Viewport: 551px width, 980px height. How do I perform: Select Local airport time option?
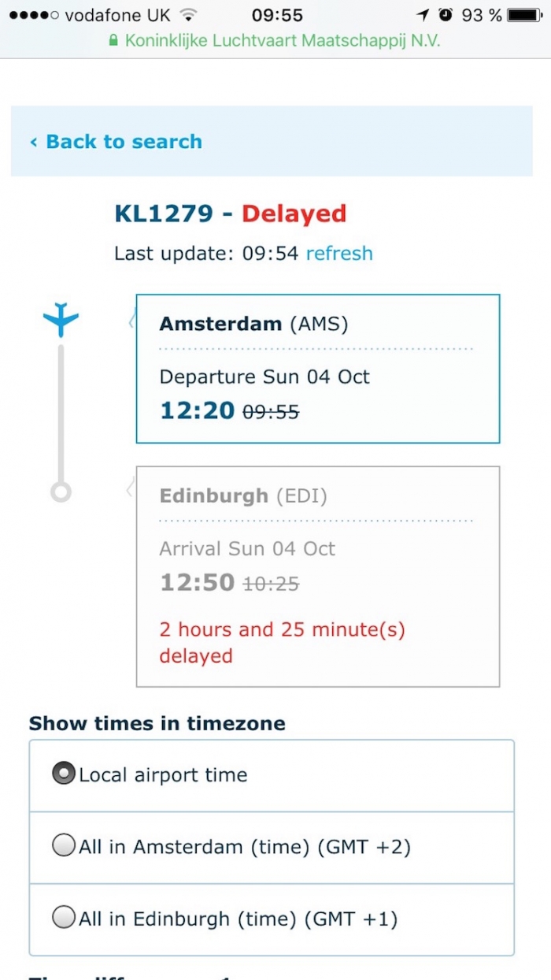[64, 774]
